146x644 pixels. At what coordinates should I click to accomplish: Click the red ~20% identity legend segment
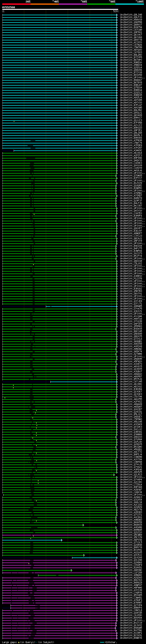[16, 4]
